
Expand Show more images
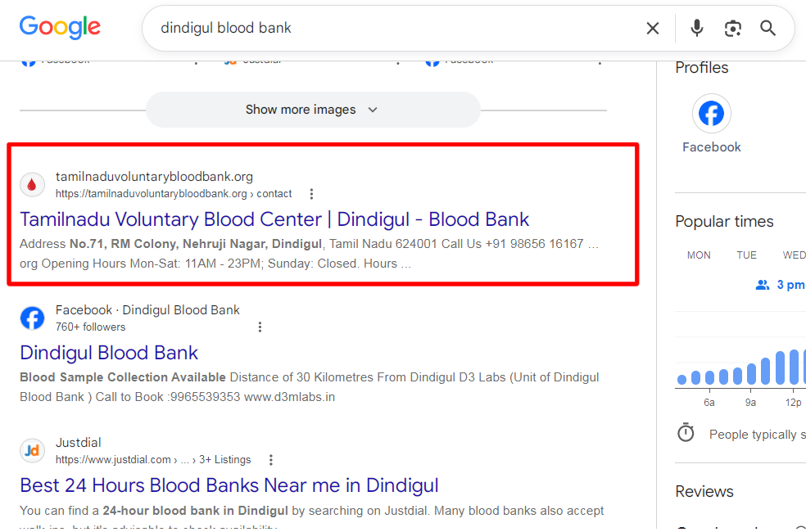click(x=313, y=110)
